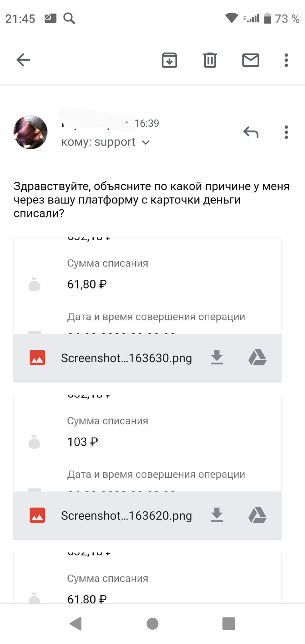The width and height of the screenshot is (305, 644).
Task: Expand recipient details next to support
Action: coord(146,142)
